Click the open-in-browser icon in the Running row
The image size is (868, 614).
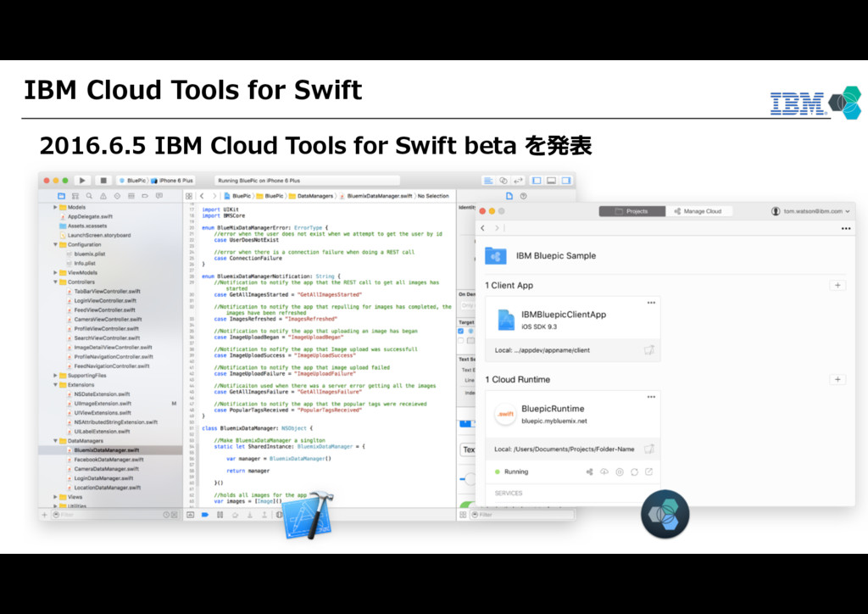coord(648,472)
